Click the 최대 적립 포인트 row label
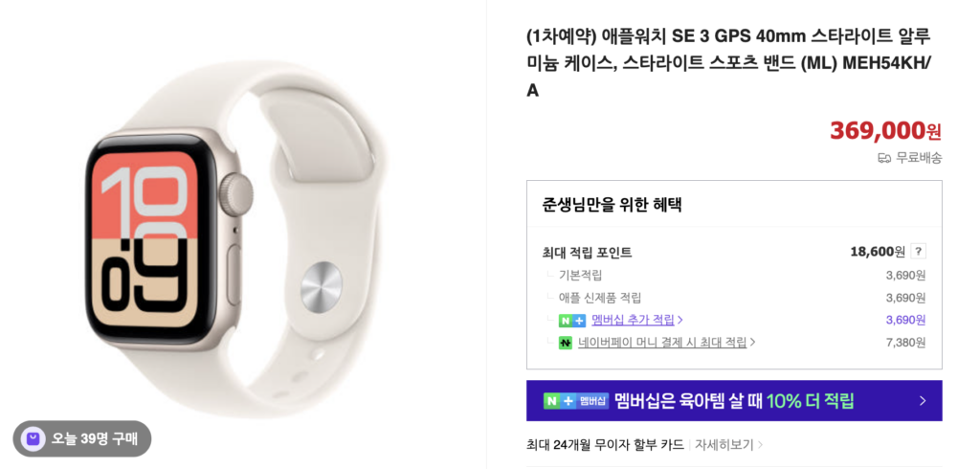This screenshot has width=980, height=469. 587,253
